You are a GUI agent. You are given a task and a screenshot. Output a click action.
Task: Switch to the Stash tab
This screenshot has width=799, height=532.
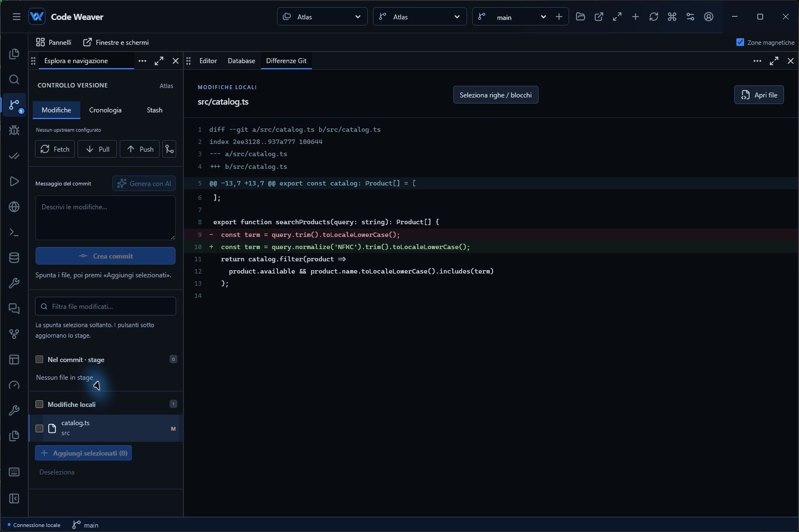tap(155, 110)
